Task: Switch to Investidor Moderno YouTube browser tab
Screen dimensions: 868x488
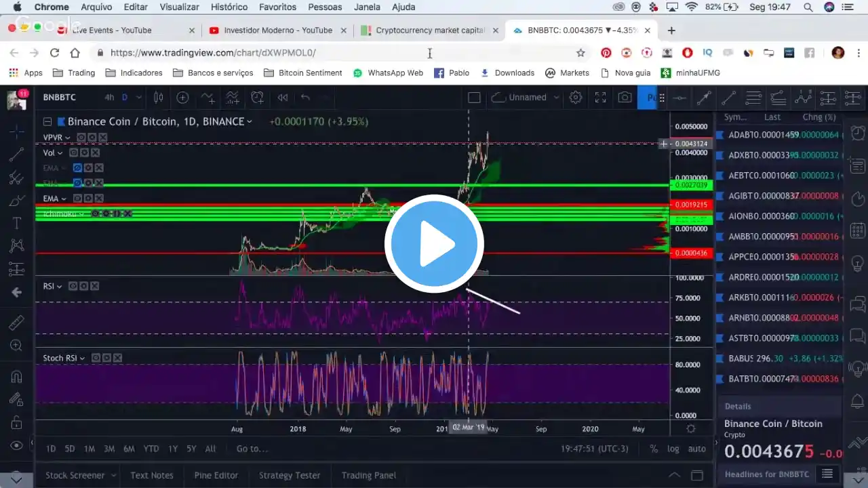Action: pyautogui.click(x=277, y=30)
